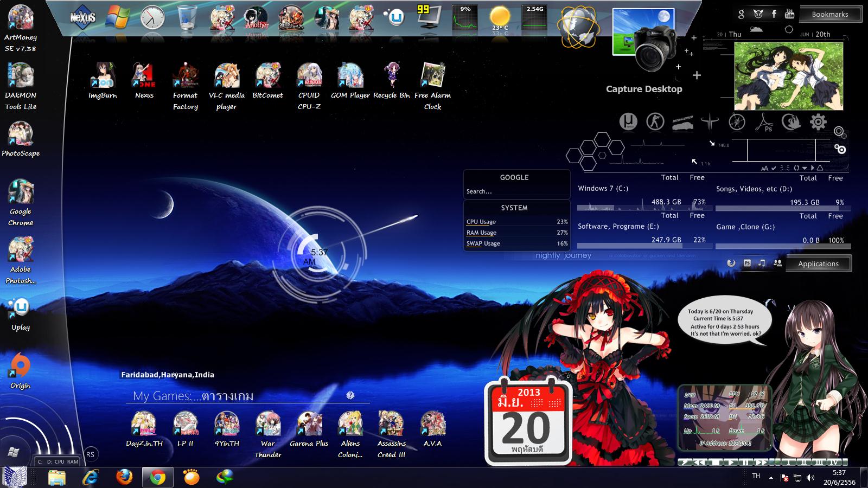The image size is (868, 488).
Task: Open the Facebook bookmark icon
Action: 774,14
